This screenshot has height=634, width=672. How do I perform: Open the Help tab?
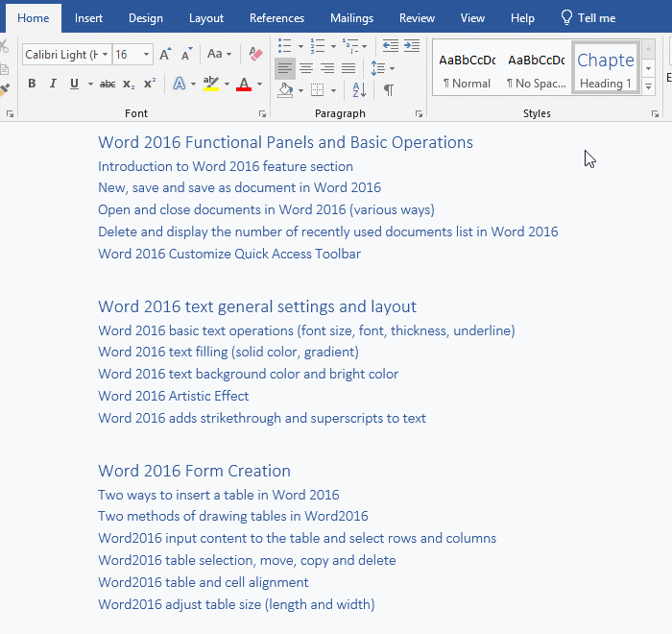tap(522, 18)
